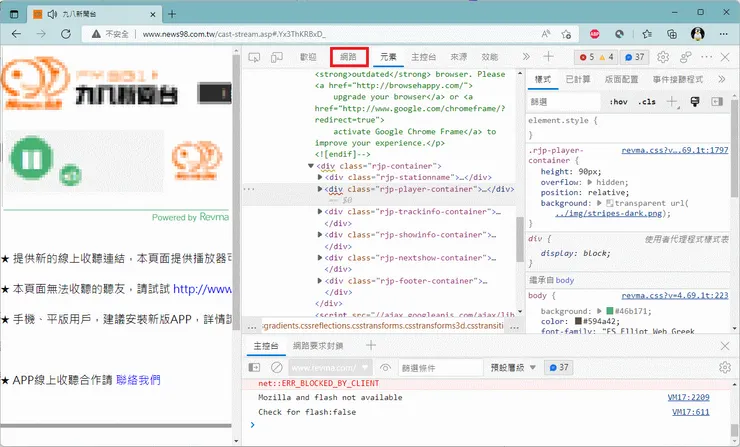Image resolution: width=740 pixels, height=447 pixels.
Task: Open DevTools settings gear icon
Action: tap(661, 58)
